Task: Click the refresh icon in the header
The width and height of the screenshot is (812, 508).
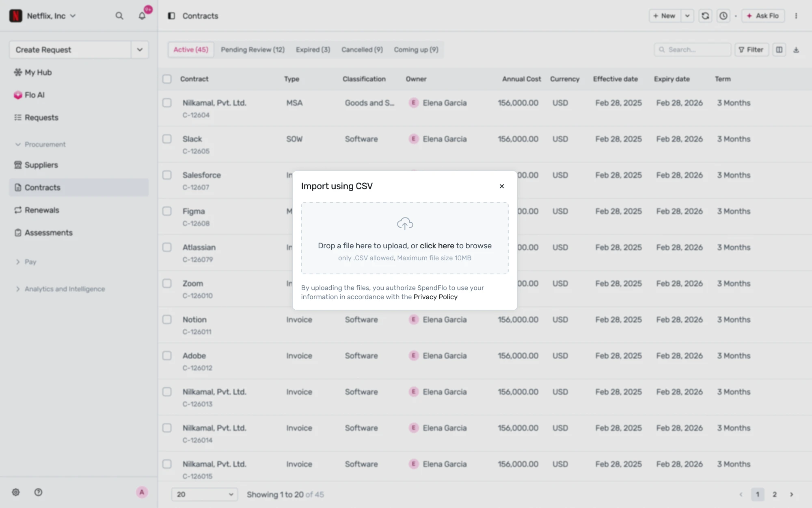Action: point(705,16)
